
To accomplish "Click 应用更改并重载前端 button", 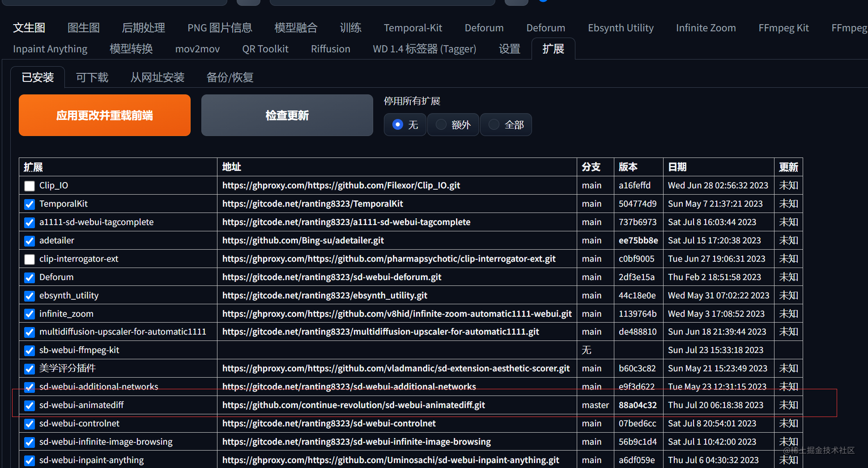I will coord(105,115).
